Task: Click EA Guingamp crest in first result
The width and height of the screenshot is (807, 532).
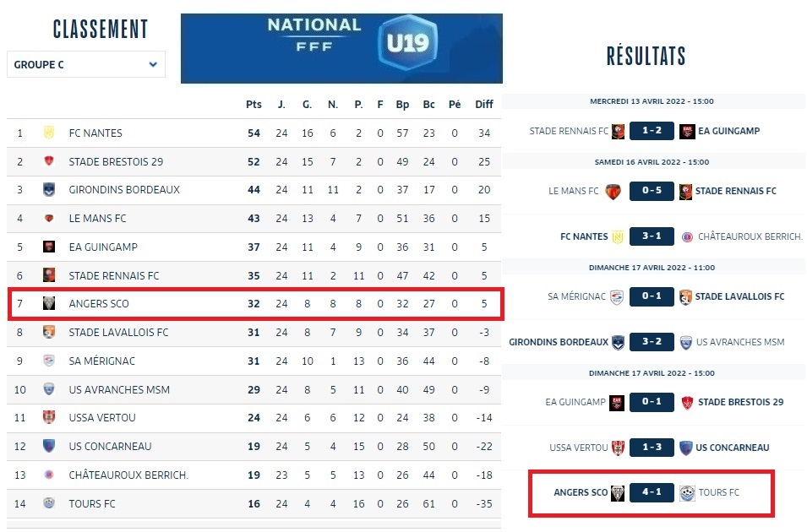Action: 687,131
